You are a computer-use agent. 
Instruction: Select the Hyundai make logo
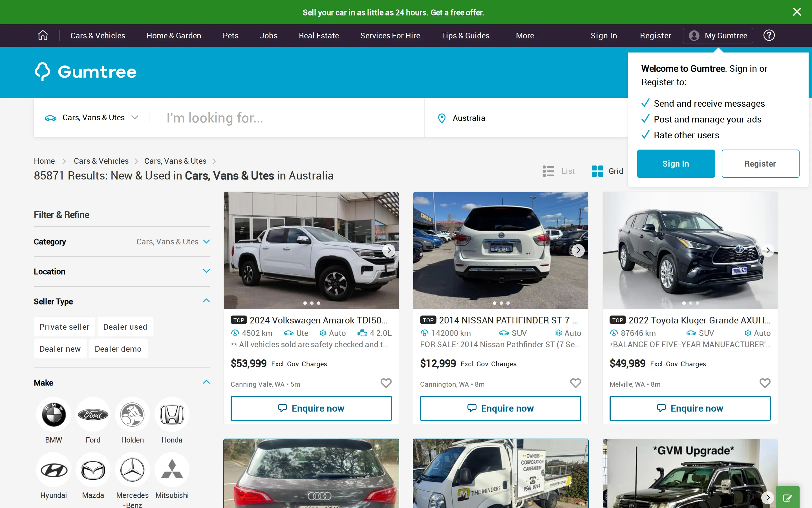point(54,470)
